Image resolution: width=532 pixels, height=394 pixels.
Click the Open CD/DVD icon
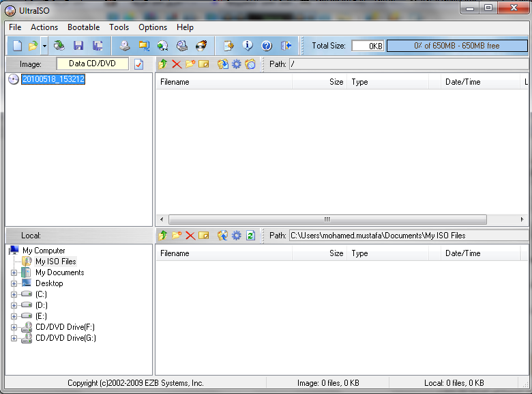pos(59,46)
